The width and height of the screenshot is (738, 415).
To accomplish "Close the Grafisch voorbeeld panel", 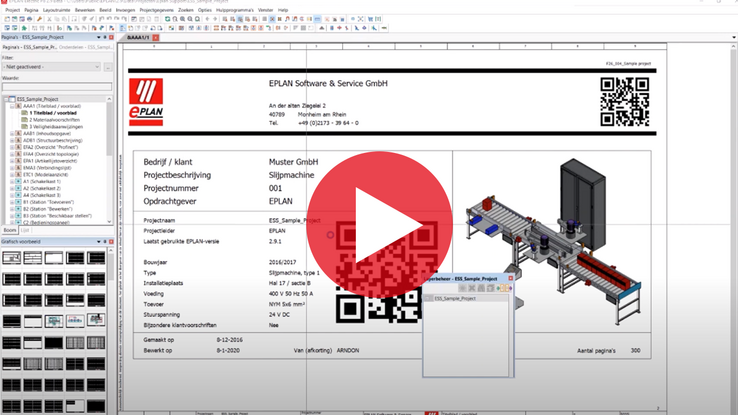I will (111, 242).
